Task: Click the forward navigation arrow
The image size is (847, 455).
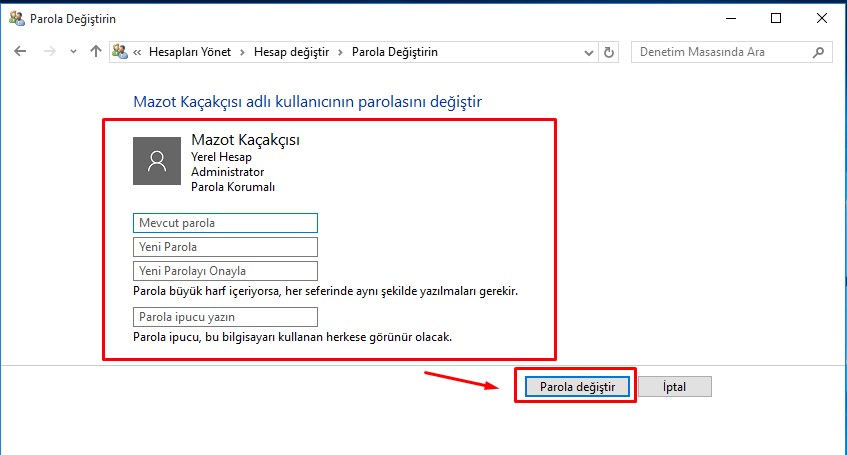Action: pos(48,52)
